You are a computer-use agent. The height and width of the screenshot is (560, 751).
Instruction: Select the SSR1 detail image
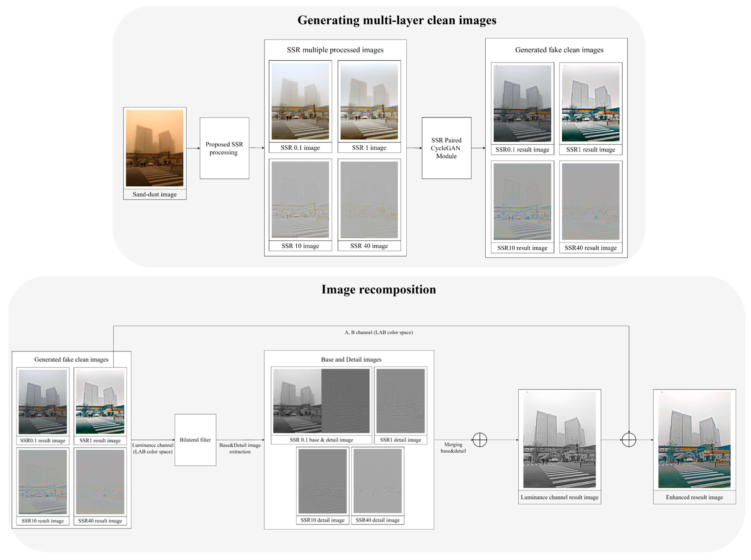pyautogui.click(x=400, y=401)
